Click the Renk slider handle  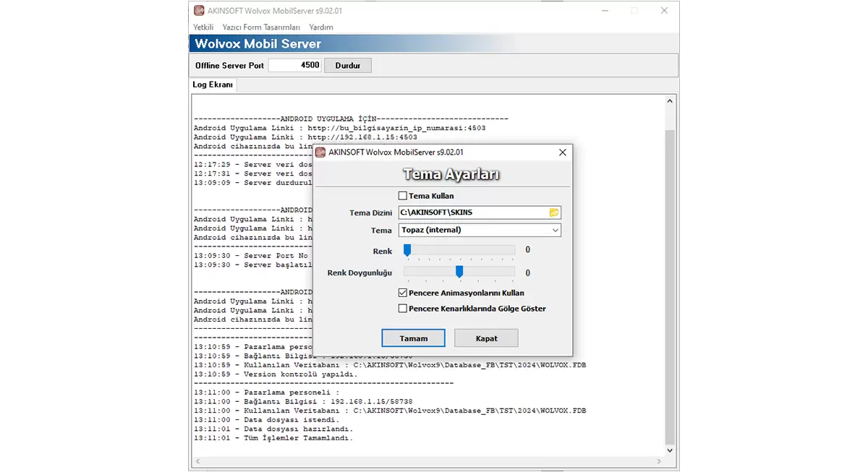[x=407, y=250]
